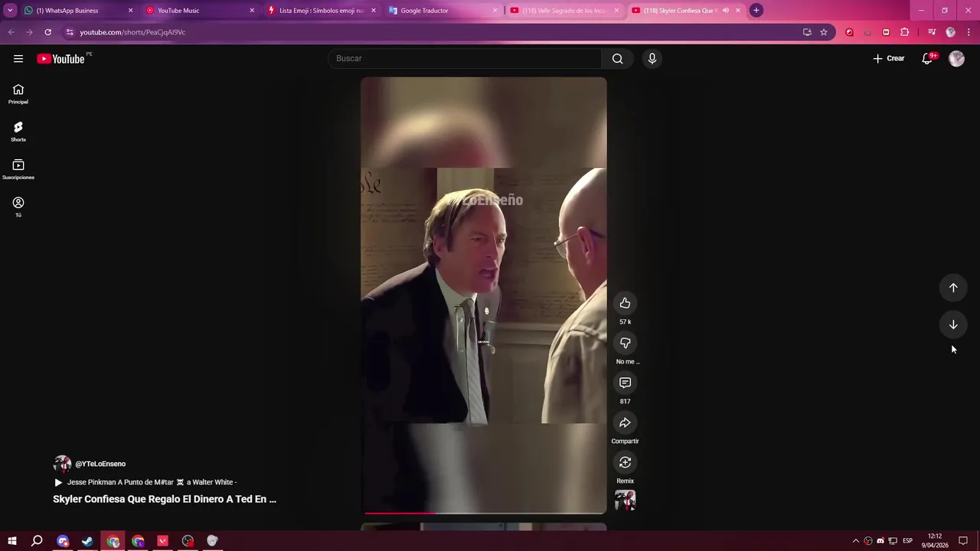Close the YouTube Music tab

252,11
